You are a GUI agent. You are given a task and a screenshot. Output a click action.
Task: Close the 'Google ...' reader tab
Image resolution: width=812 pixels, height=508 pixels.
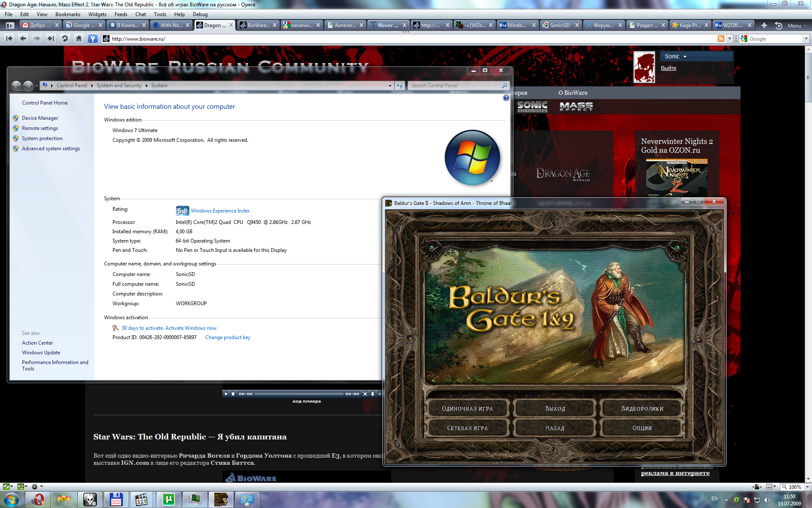pos(100,25)
